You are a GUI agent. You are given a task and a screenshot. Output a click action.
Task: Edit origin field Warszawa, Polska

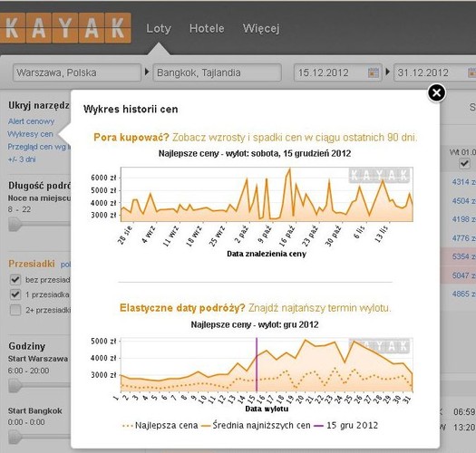coord(77,72)
